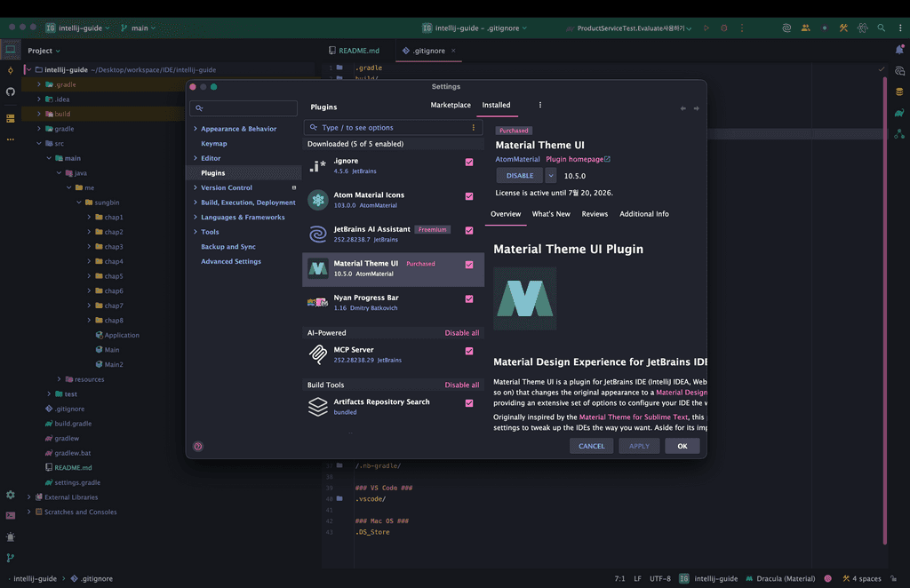Disable Atom Material Icons plugin checkbox
910x588 pixels.
pos(469,196)
